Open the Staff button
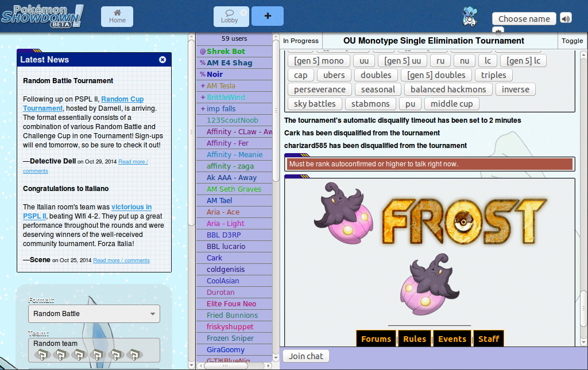The width and height of the screenshot is (588, 370). pos(489,338)
